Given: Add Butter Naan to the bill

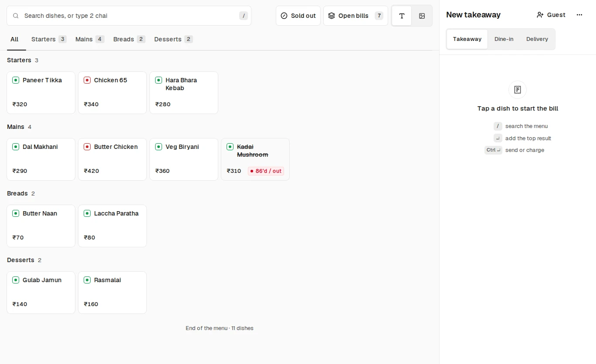Looking at the screenshot, I should (41, 226).
